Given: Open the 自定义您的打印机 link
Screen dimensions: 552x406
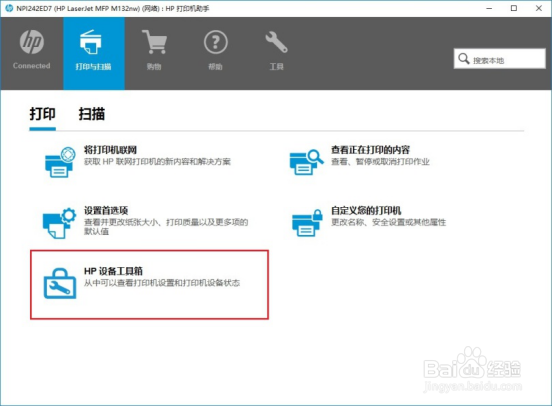Looking at the screenshot, I should 366,211.
